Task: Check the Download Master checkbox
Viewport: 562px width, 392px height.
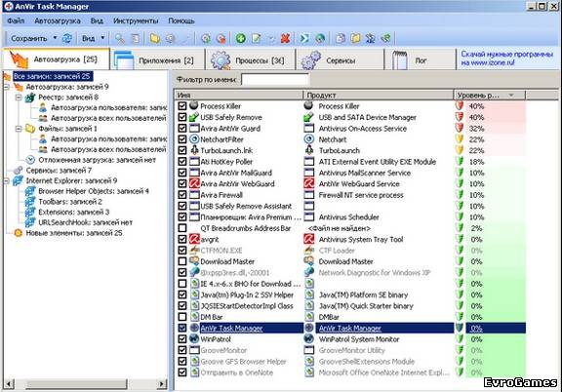Action: coord(182,261)
